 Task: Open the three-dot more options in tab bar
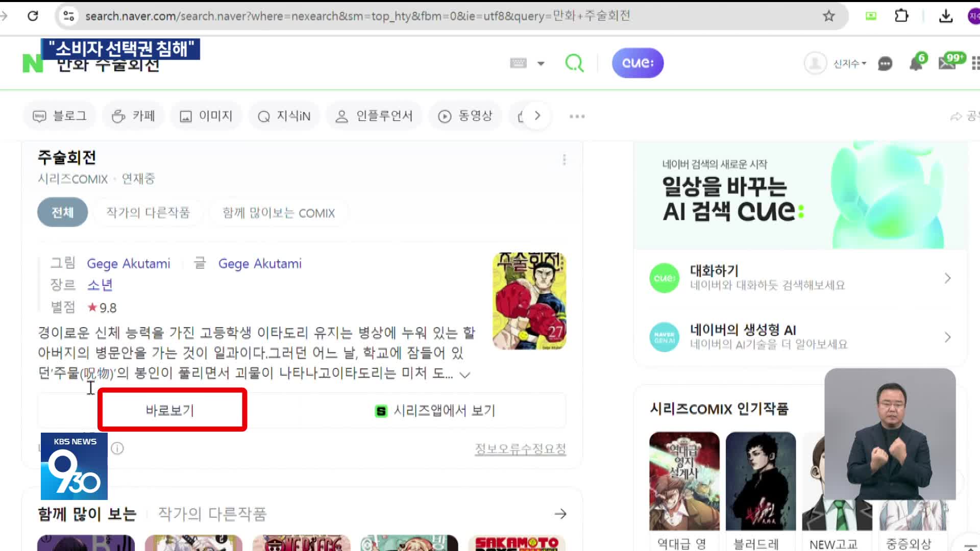tap(577, 116)
